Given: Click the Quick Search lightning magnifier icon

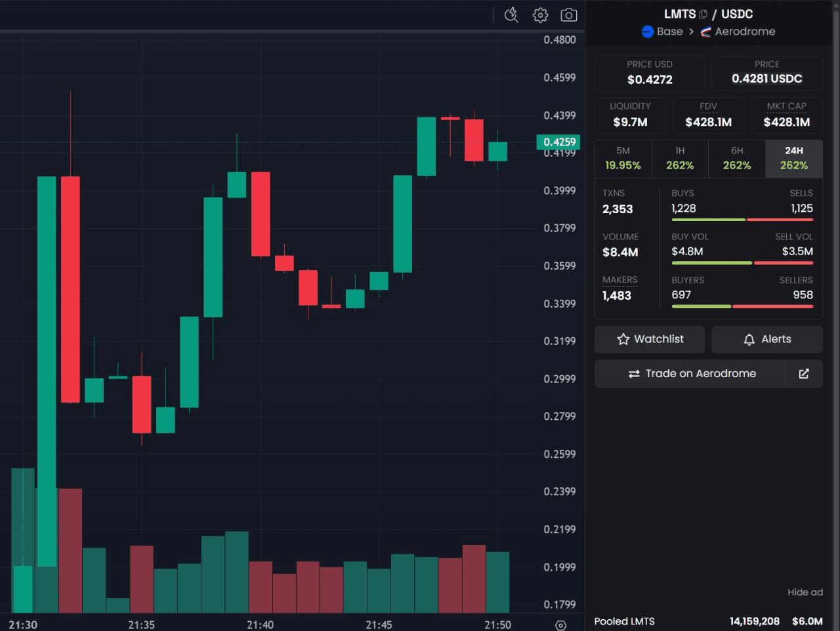Looking at the screenshot, I should tap(511, 15).
